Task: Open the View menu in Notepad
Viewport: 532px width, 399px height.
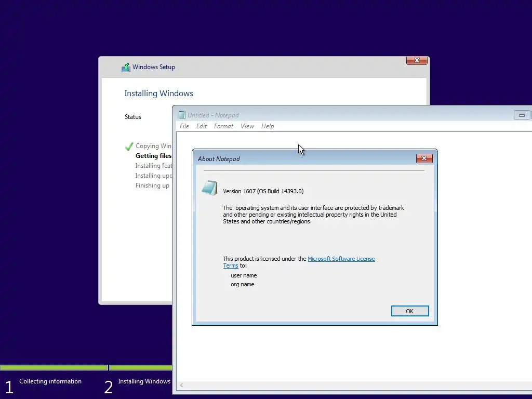Action: tap(247, 126)
